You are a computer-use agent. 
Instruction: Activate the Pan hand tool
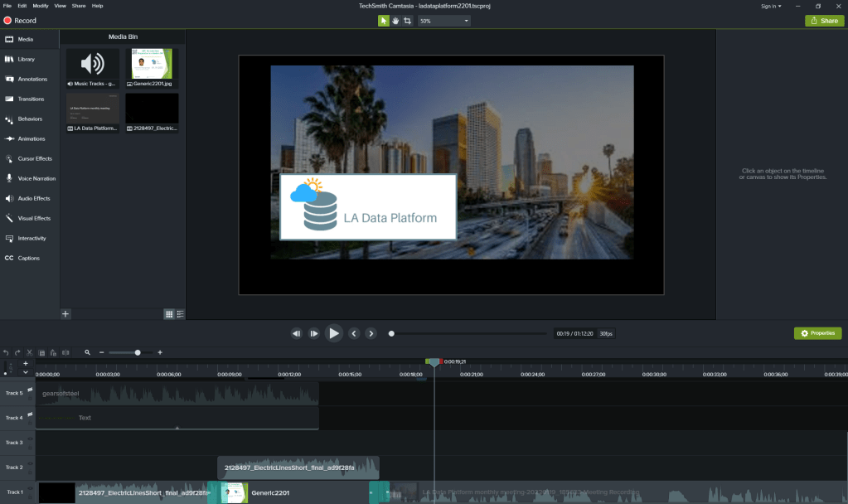coord(395,21)
